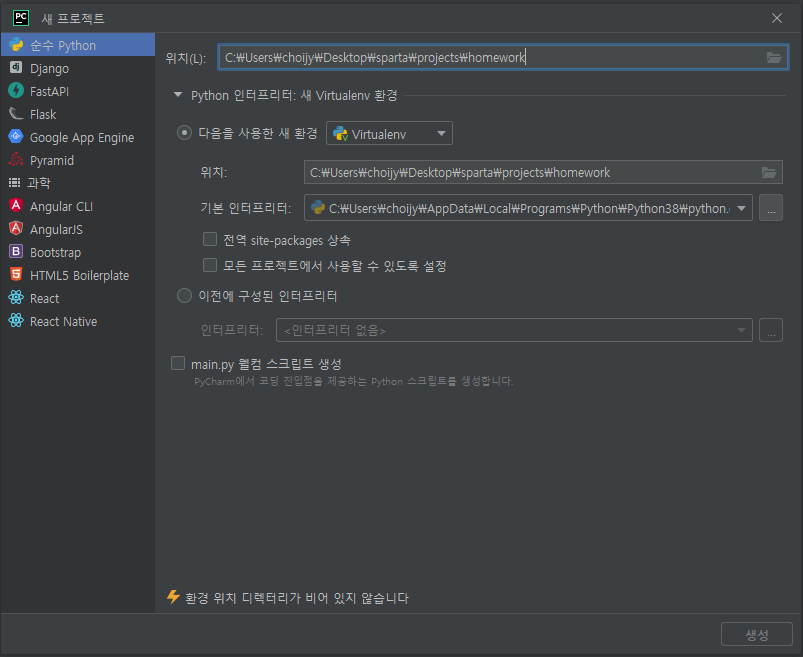Open the 기본 인터프리터 dropdown arrow

741,208
